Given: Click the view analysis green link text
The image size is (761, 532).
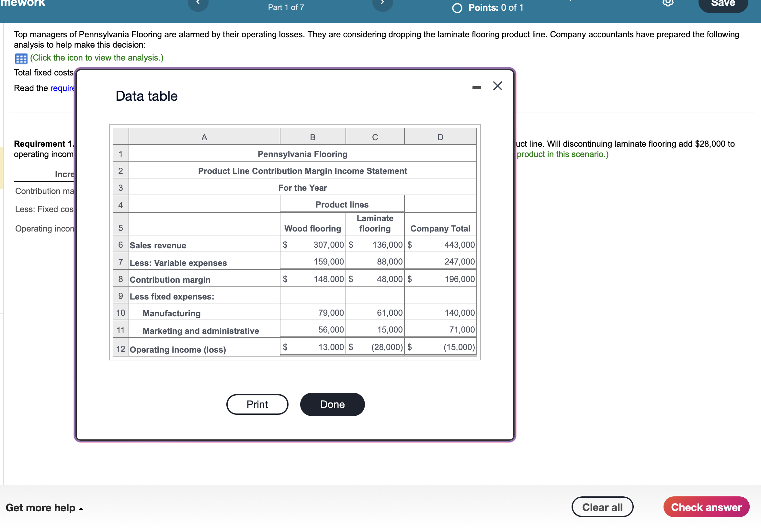Looking at the screenshot, I should click(x=97, y=58).
